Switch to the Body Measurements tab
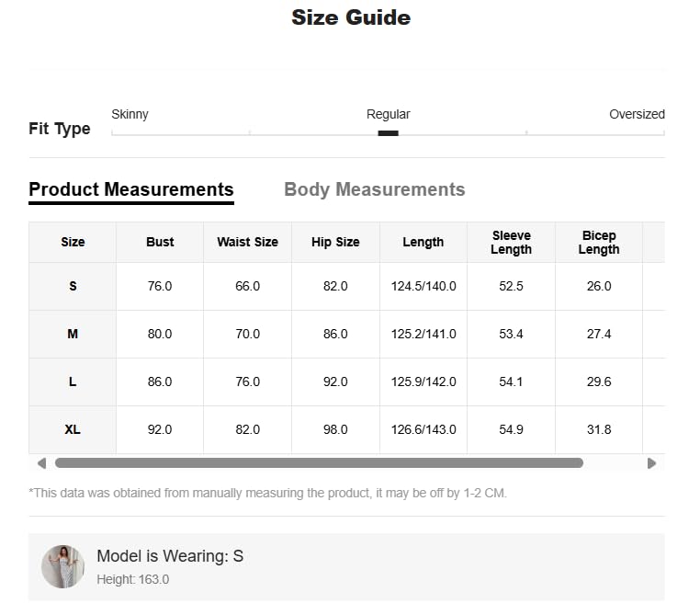The width and height of the screenshot is (700, 615). tap(374, 189)
